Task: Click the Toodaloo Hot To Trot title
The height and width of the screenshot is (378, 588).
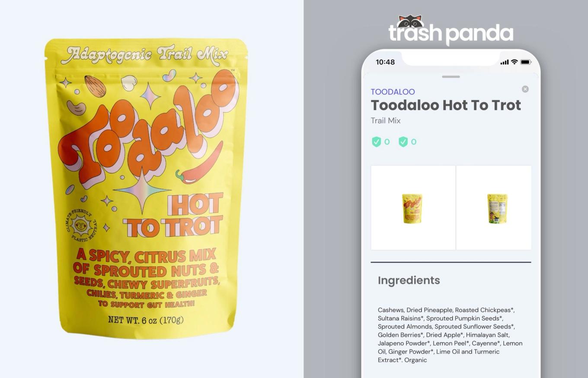Action: point(446,105)
